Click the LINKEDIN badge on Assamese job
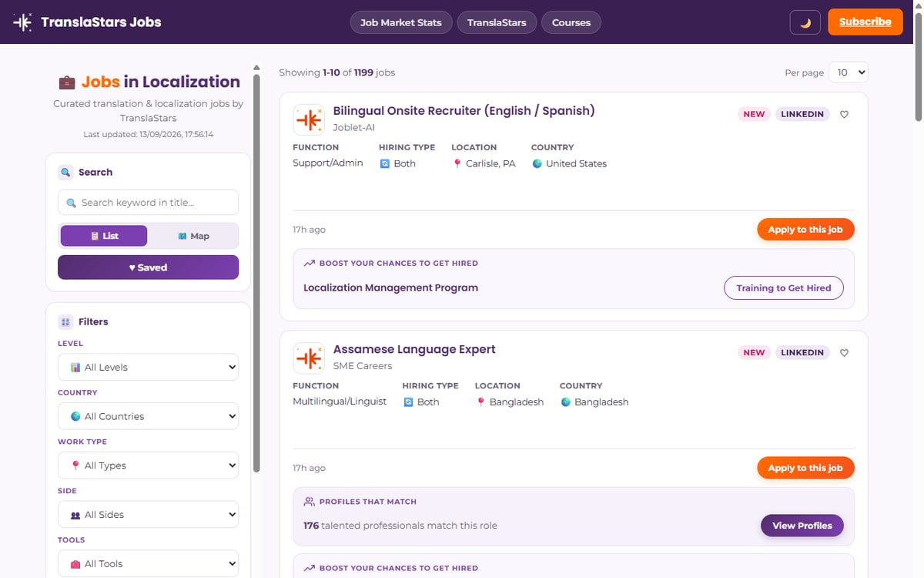The height and width of the screenshot is (578, 924). pos(802,352)
